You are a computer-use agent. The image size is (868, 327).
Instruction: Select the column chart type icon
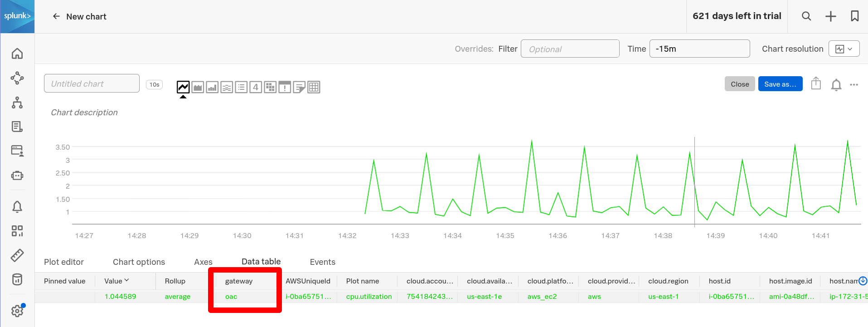tap(212, 87)
